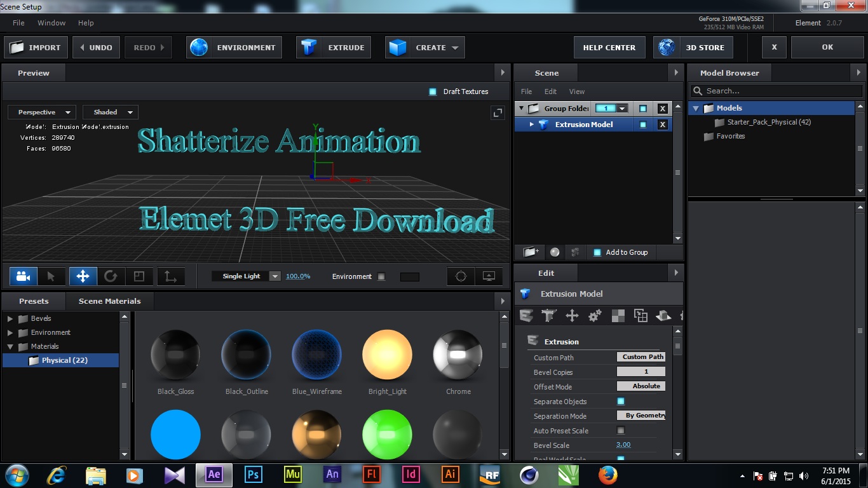This screenshot has width=868, height=488.
Task: Click the search magnifier icon in Model Browser
Action: (698, 91)
